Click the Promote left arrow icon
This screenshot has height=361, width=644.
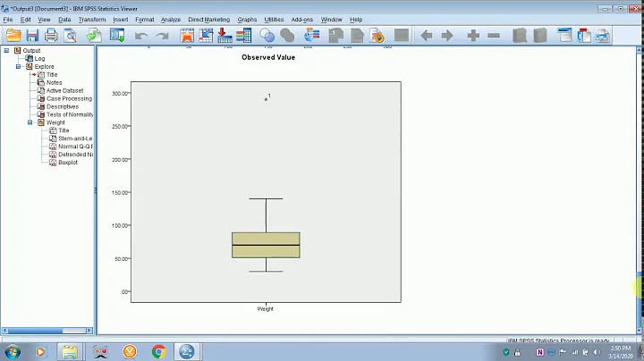(x=427, y=36)
